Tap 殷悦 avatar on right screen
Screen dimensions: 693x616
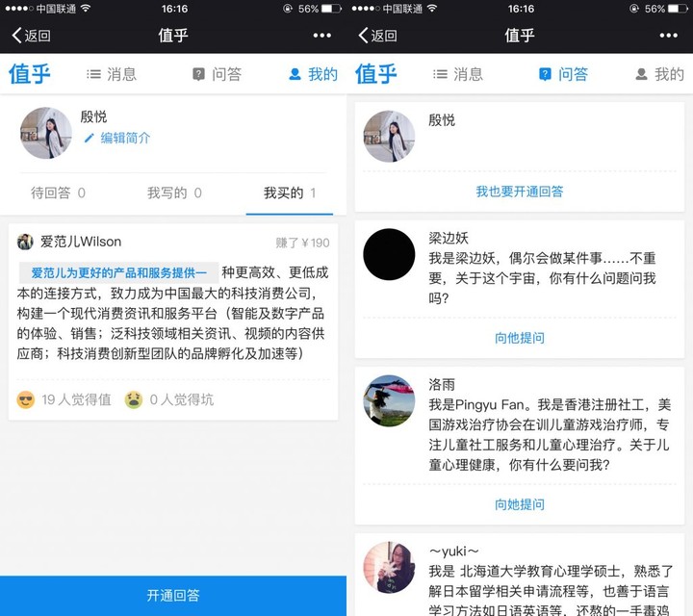point(389,136)
